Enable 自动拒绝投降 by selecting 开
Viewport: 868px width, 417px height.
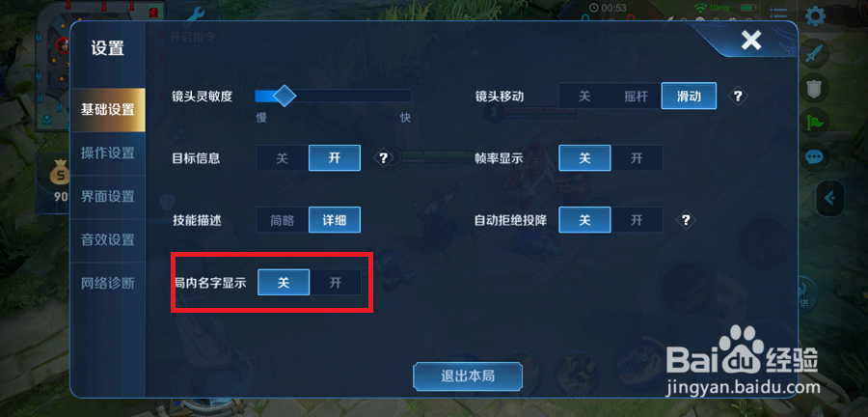pos(637,220)
